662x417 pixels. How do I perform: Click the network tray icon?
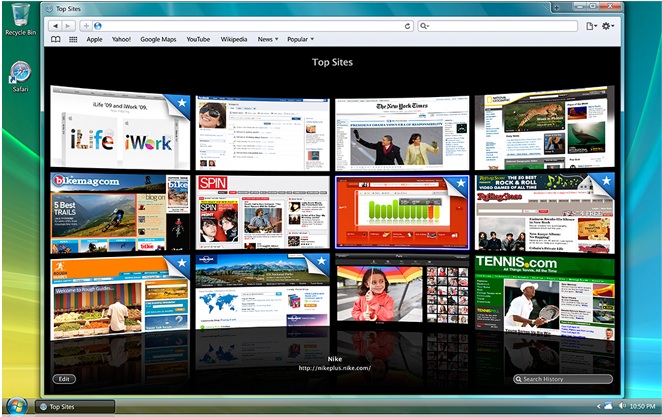point(608,406)
